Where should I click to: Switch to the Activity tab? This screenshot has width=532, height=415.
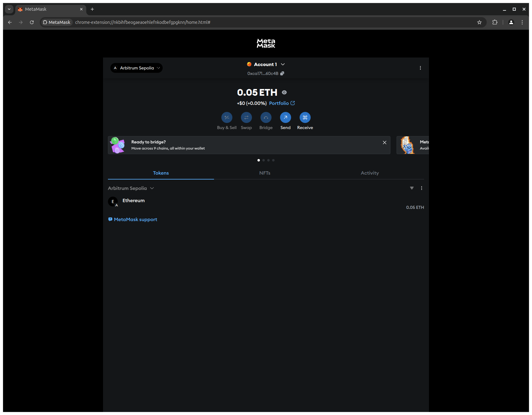370,173
